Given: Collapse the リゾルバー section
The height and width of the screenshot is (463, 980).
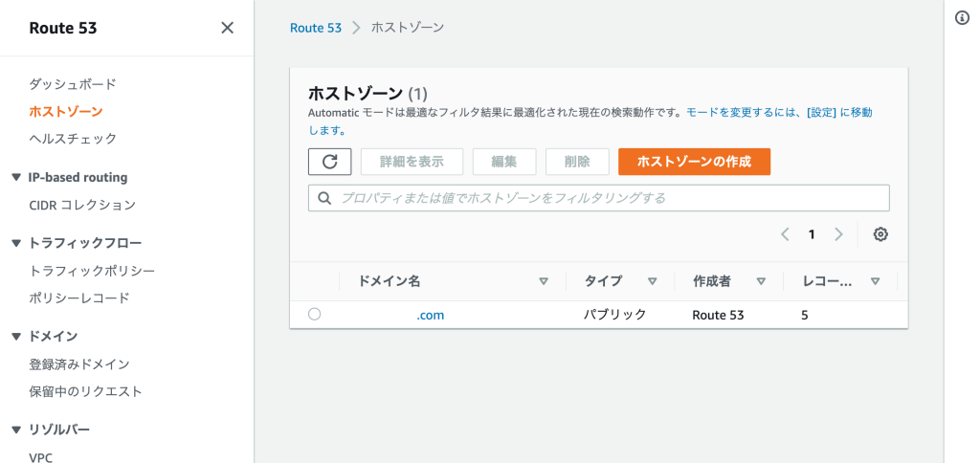Looking at the screenshot, I should pos(16,430).
